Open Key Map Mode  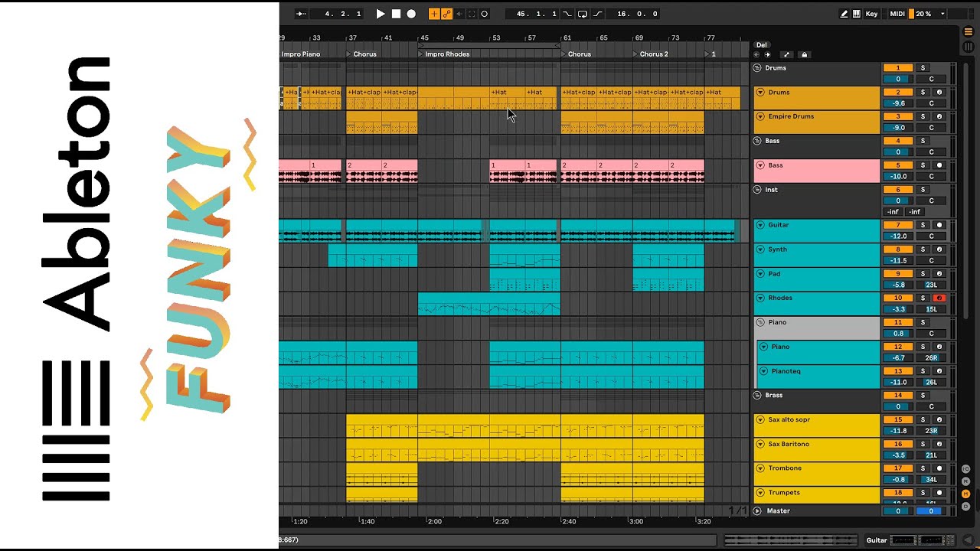(871, 14)
